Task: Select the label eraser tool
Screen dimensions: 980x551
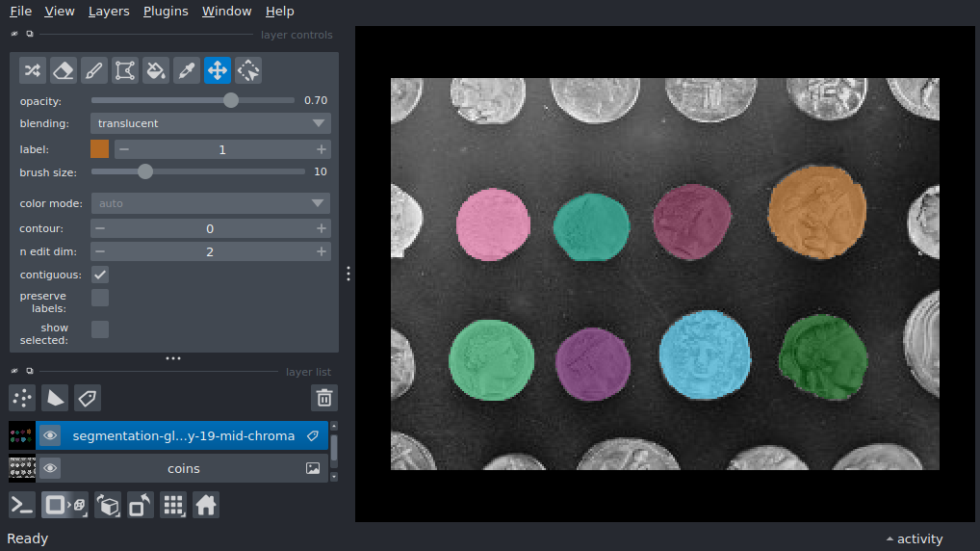Action: (x=64, y=70)
